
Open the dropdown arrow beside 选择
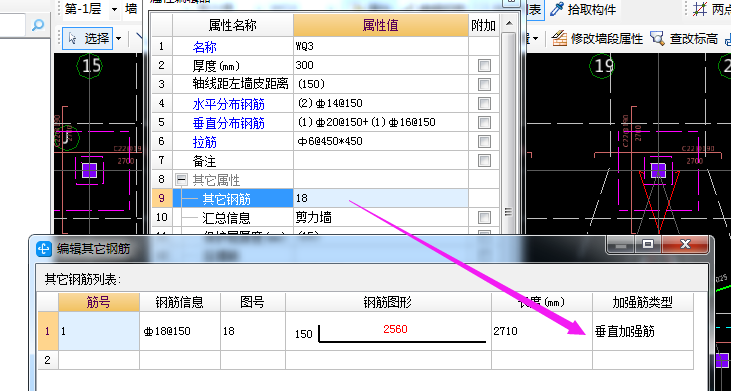[119, 39]
